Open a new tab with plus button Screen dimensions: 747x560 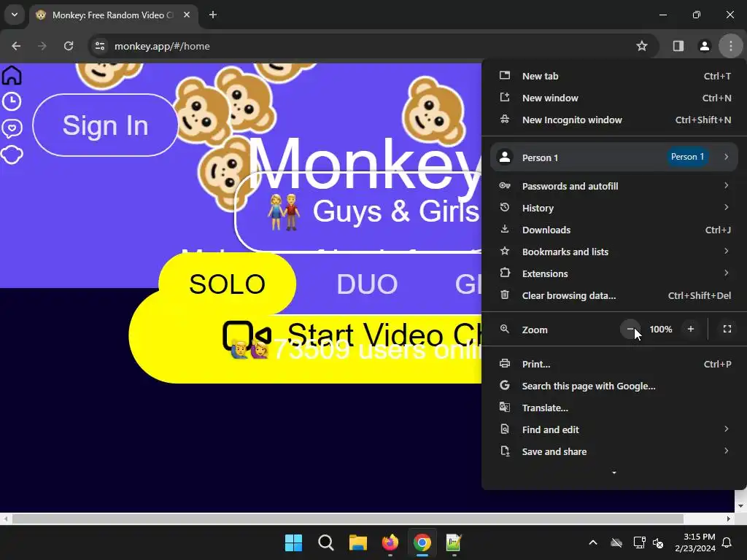(x=213, y=15)
